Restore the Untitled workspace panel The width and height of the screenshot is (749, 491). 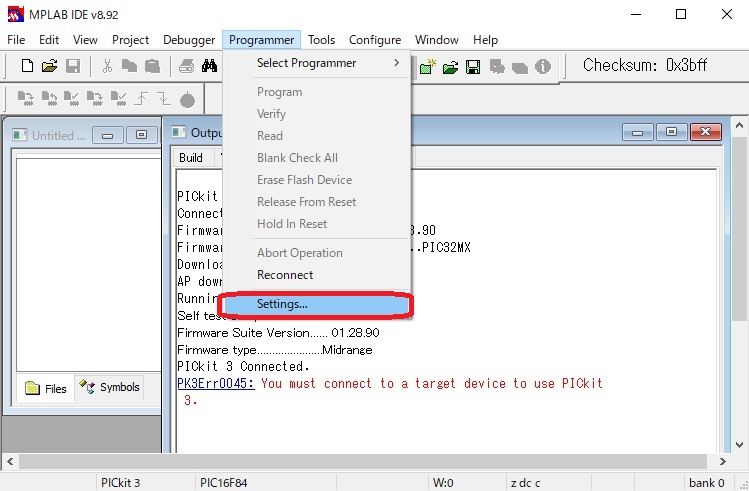pos(141,135)
